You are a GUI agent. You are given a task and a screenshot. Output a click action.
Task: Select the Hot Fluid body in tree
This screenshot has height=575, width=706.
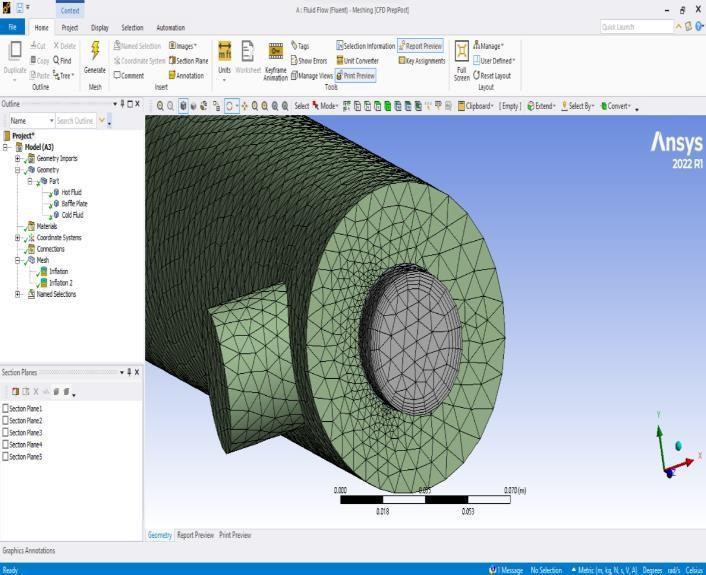point(71,192)
